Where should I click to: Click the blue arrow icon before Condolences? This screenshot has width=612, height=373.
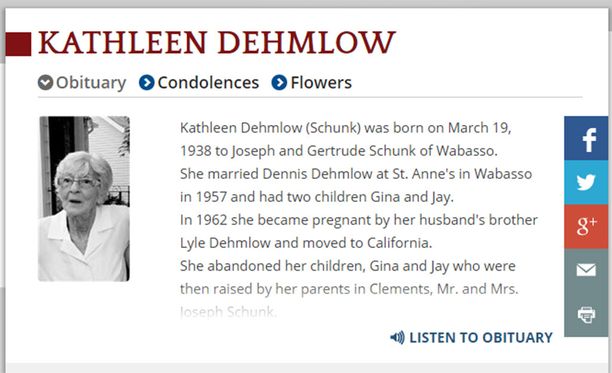[x=147, y=83]
